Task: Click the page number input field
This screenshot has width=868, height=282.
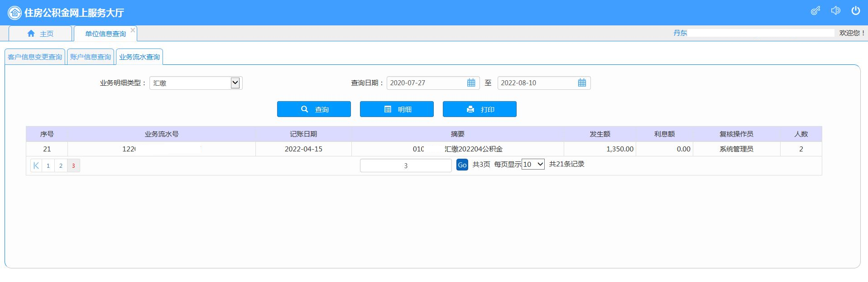Action: (x=406, y=165)
